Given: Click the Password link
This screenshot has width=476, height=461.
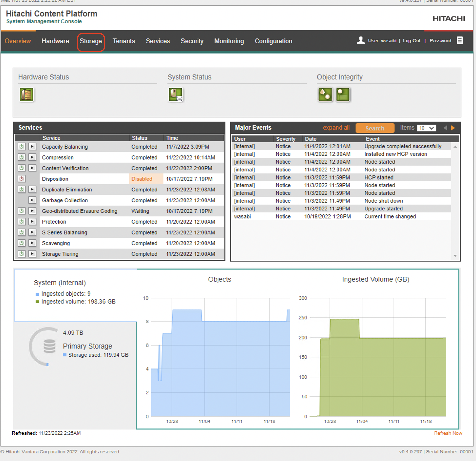Looking at the screenshot, I should pyautogui.click(x=440, y=41).
